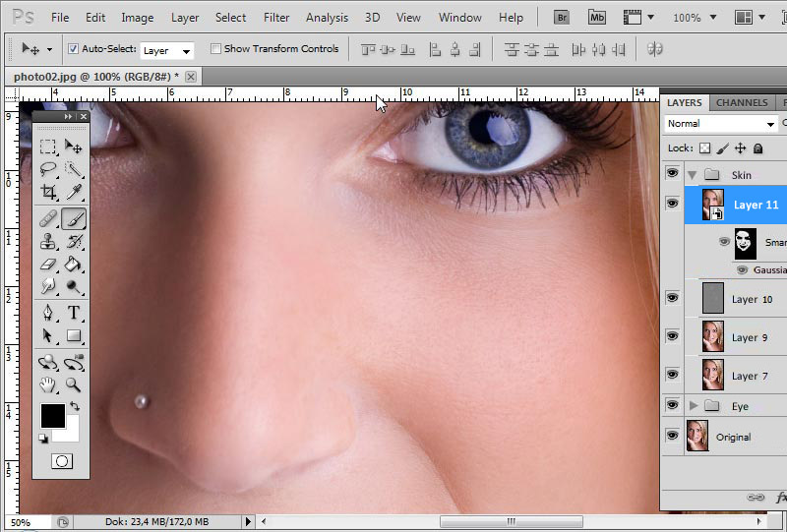Launch Adobe Bridge from the Br icon

(x=562, y=17)
